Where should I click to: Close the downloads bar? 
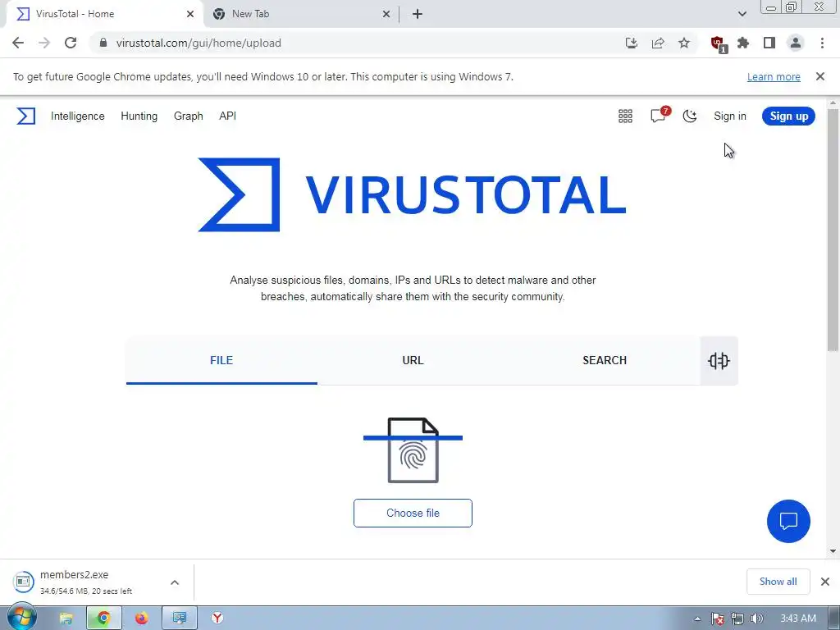825,582
